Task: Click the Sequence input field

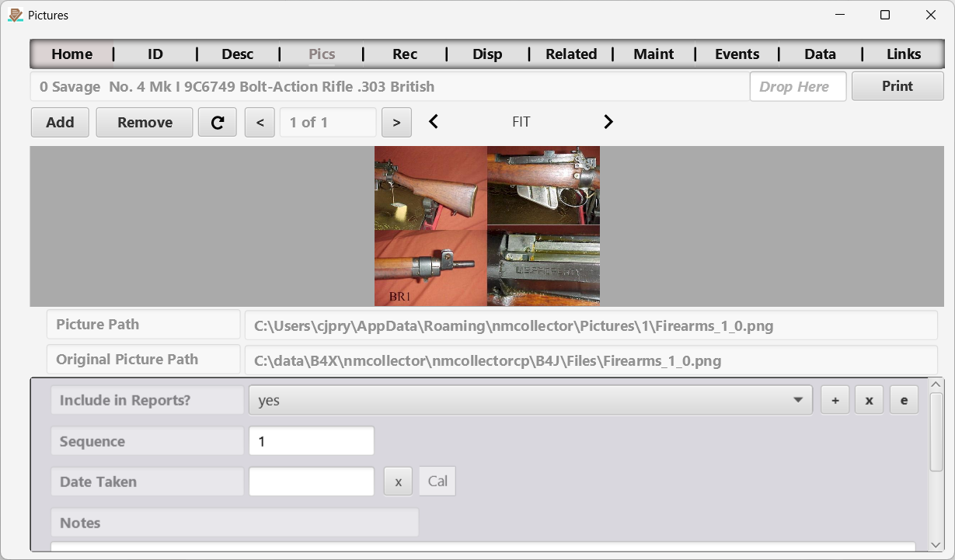Action: click(x=312, y=441)
